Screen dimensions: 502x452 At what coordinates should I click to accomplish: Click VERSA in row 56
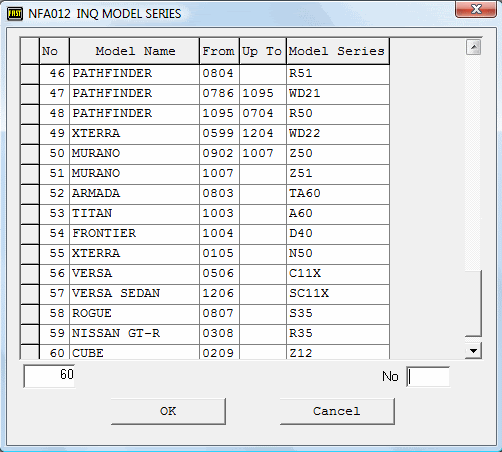(92, 273)
